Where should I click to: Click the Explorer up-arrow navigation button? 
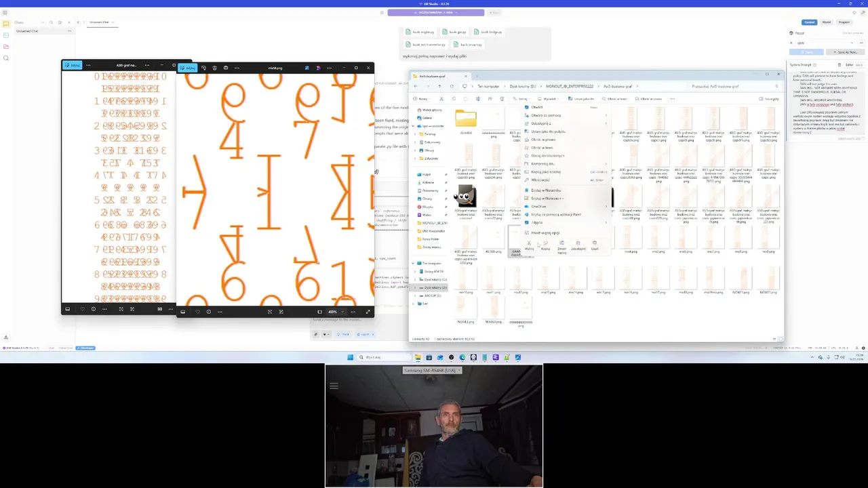point(439,86)
